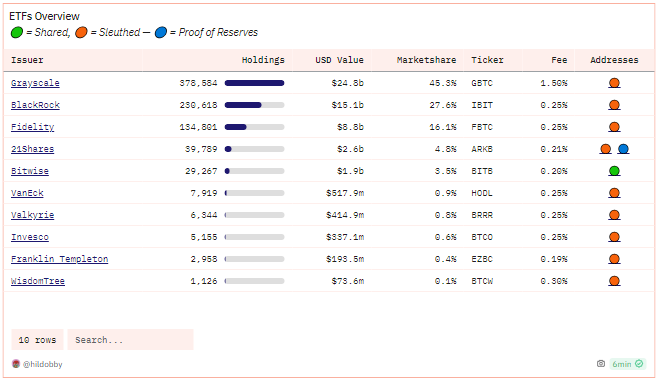The width and height of the screenshot is (659, 380).
Task: Sort by the Issuer column header
Action: 27,60
